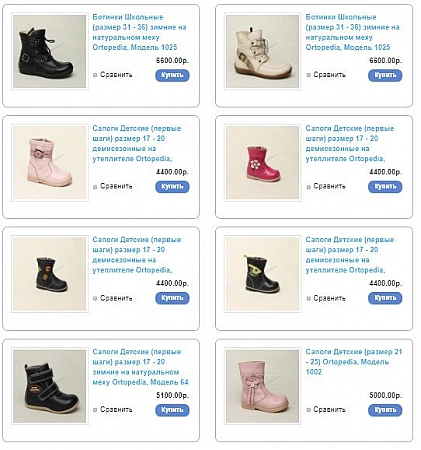Buy the black school boot with Купить
The width and height of the screenshot is (421, 450).
(172, 75)
